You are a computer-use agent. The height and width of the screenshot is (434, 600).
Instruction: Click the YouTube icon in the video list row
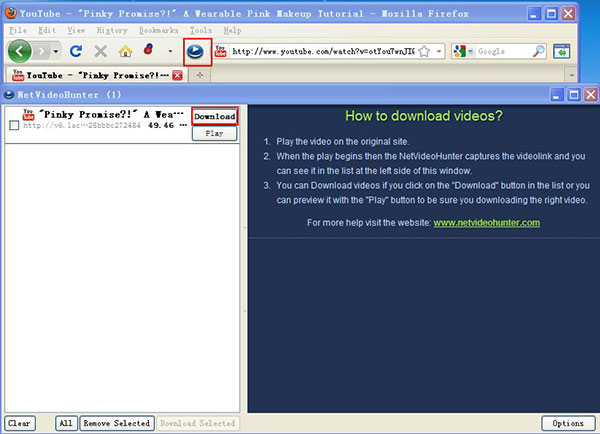point(28,114)
